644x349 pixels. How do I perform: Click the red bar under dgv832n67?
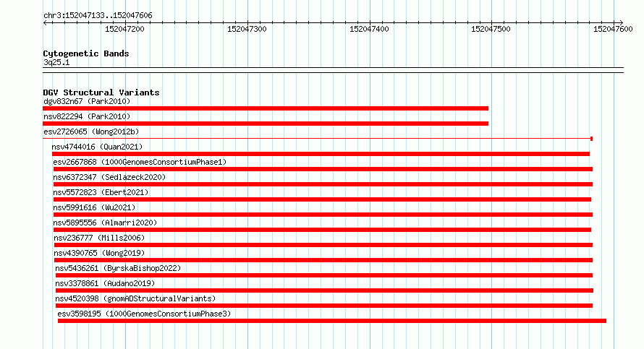pyautogui.click(x=266, y=108)
